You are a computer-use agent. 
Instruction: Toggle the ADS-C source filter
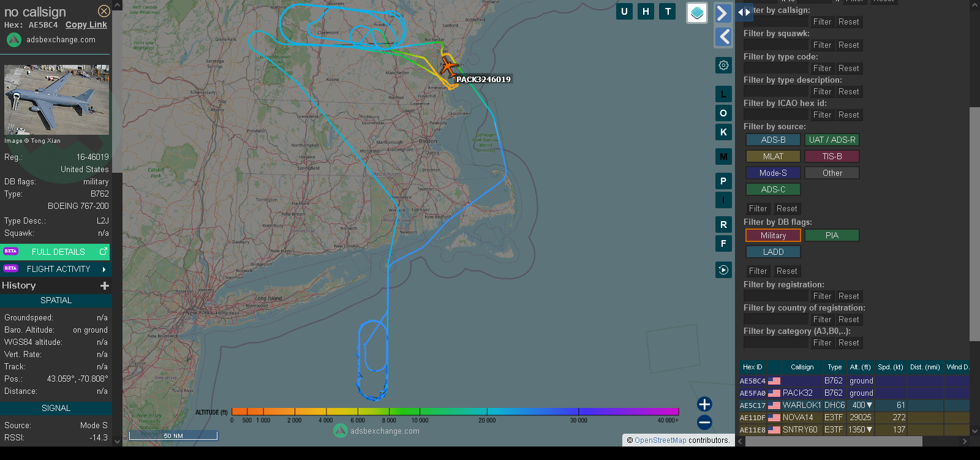(773, 190)
